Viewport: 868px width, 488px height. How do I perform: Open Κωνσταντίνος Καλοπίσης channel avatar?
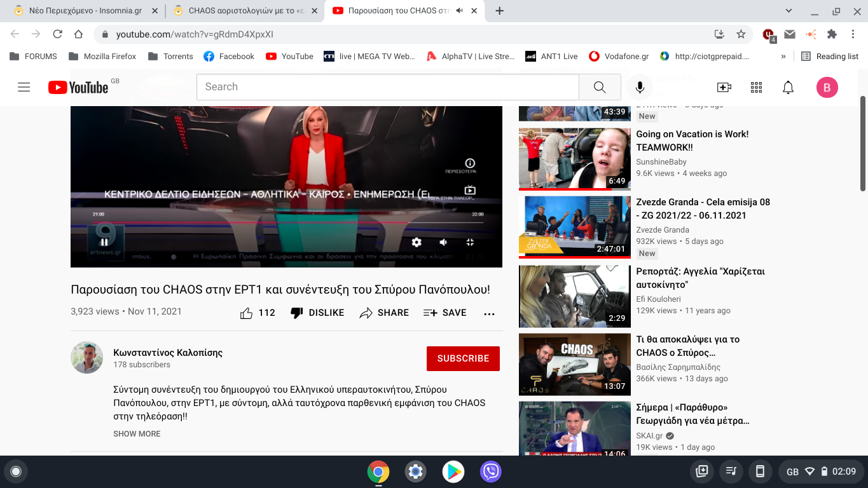(86, 357)
